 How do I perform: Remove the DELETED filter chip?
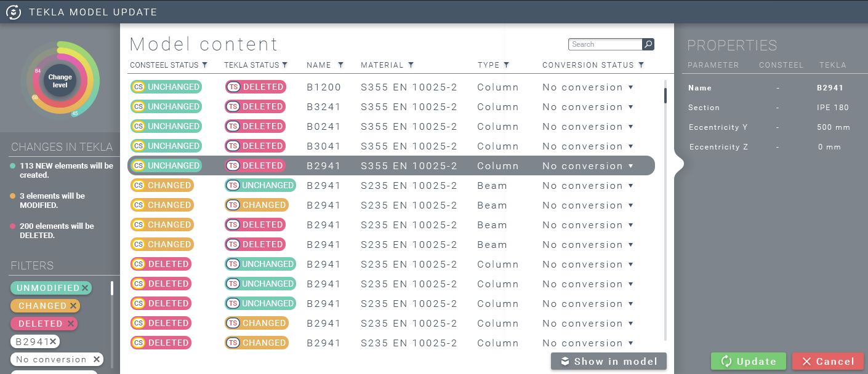click(71, 324)
